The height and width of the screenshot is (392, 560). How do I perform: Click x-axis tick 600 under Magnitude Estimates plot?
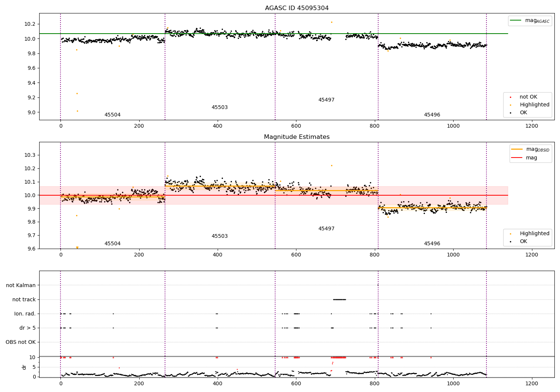click(x=296, y=255)
